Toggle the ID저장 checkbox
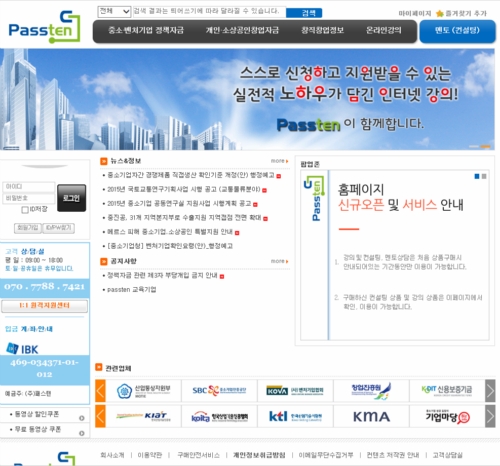 point(25,210)
